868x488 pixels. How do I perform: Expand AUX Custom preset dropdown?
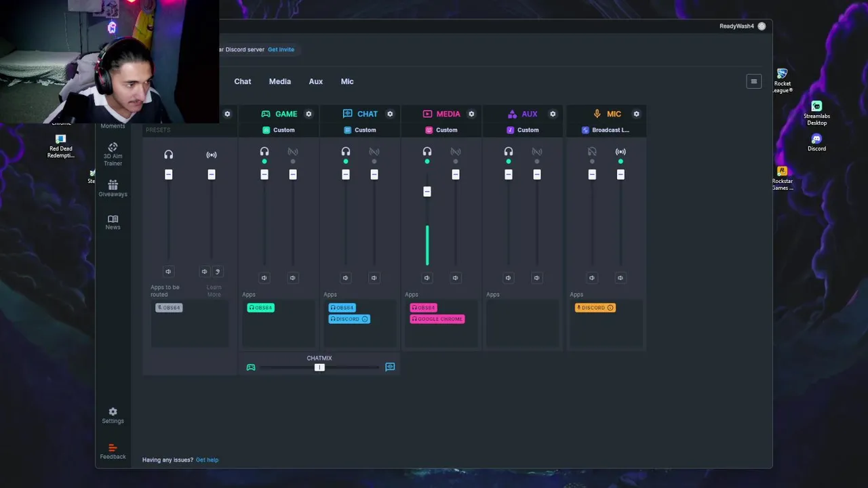pyautogui.click(x=523, y=130)
